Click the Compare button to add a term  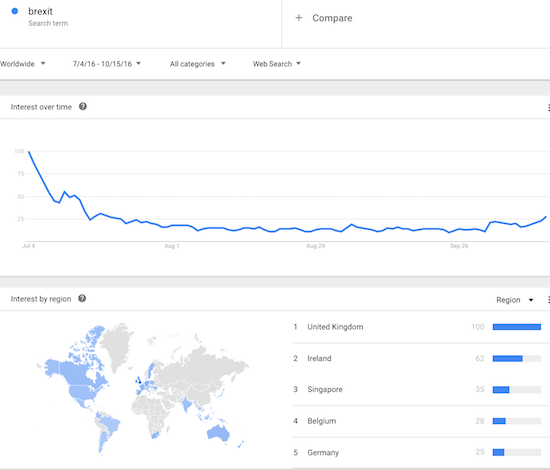[x=323, y=18]
